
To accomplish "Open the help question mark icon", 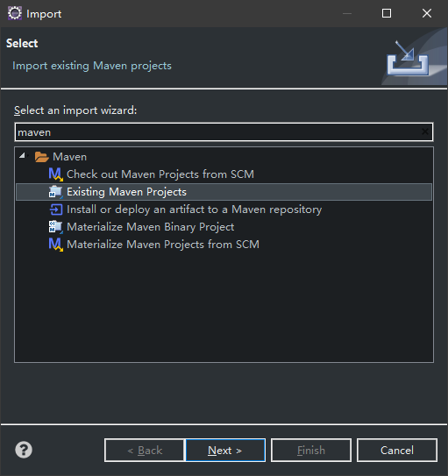I will click(x=24, y=450).
